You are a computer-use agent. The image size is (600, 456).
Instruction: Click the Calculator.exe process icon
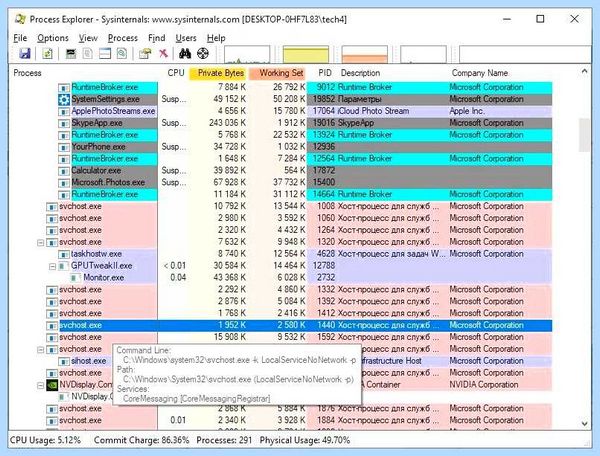64,171
